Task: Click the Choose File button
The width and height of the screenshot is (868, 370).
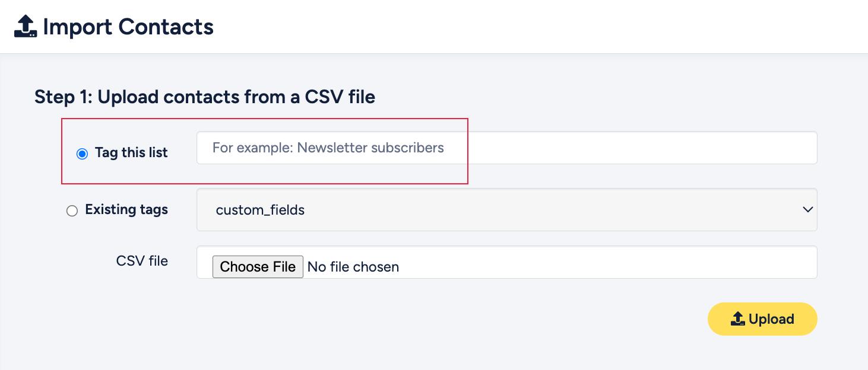Action: (x=258, y=267)
